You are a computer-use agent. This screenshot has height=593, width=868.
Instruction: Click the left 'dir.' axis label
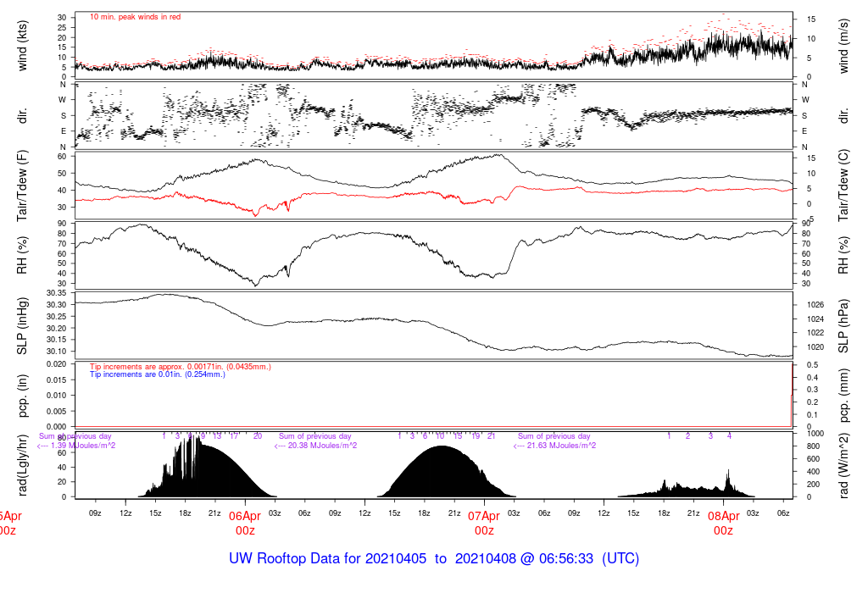22,116
